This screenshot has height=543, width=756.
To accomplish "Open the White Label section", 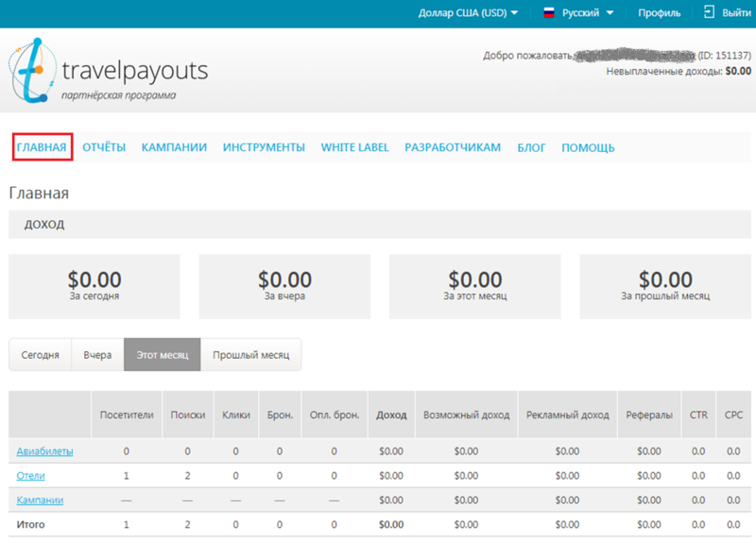I will point(354,147).
